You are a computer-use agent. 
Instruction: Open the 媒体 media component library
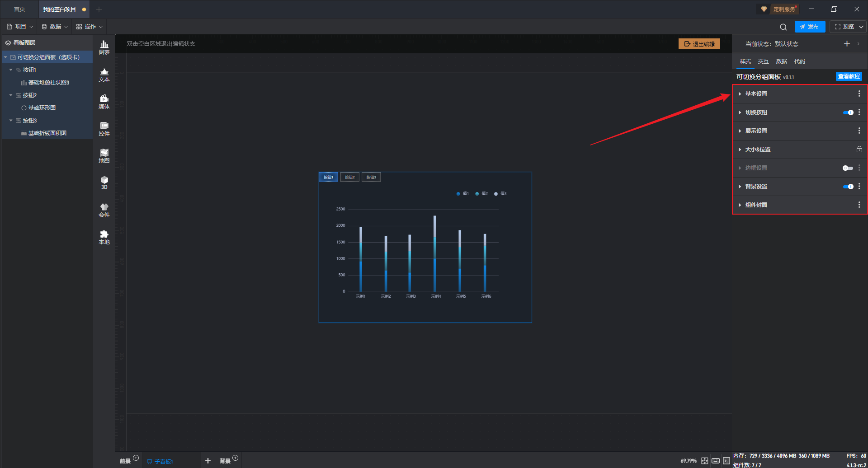(x=104, y=102)
